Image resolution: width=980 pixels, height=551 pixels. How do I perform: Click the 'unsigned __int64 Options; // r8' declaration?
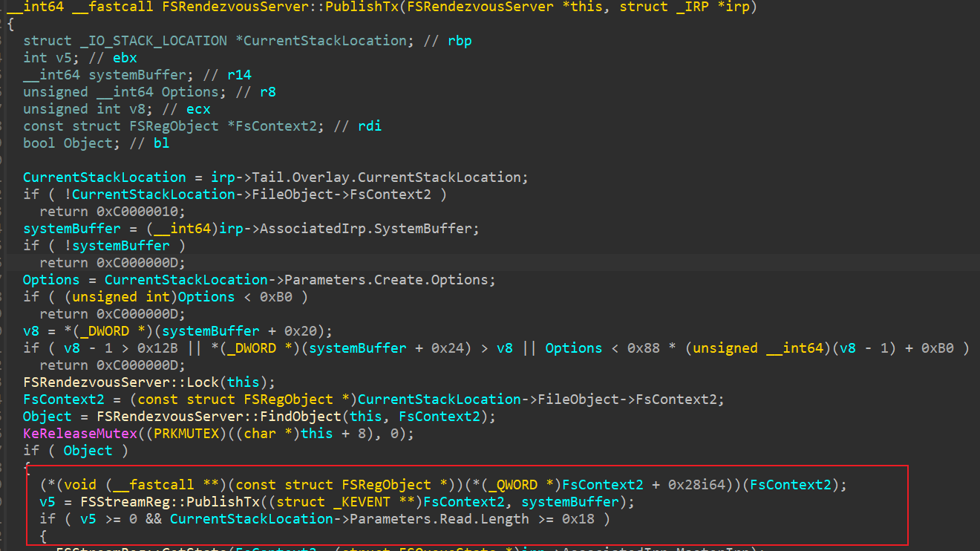pyautogui.click(x=149, y=92)
